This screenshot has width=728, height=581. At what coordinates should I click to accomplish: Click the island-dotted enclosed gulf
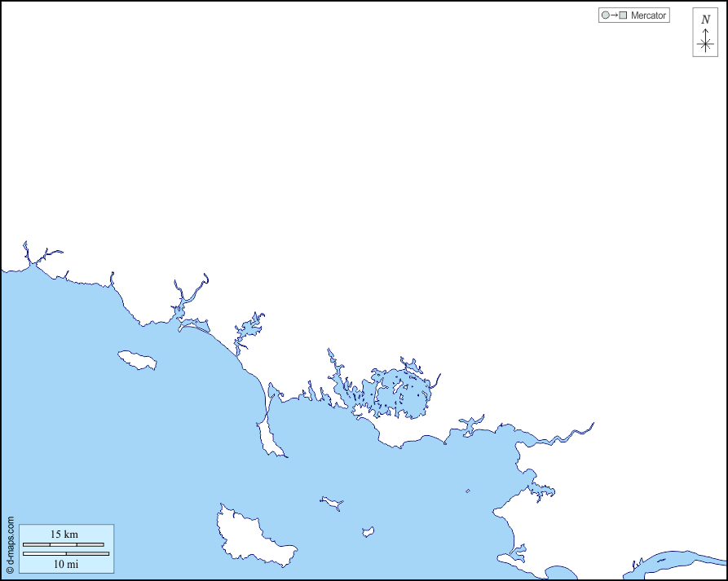click(x=399, y=395)
